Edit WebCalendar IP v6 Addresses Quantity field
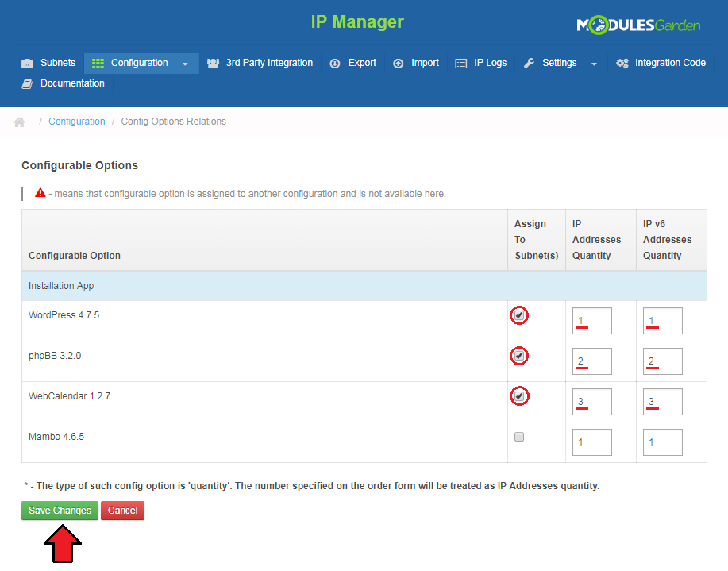The image size is (728, 571). pos(663,401)
